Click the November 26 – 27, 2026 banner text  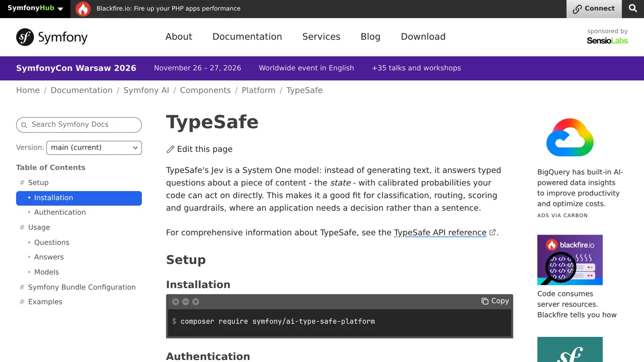pyautogui.click(x=197, y=68)
